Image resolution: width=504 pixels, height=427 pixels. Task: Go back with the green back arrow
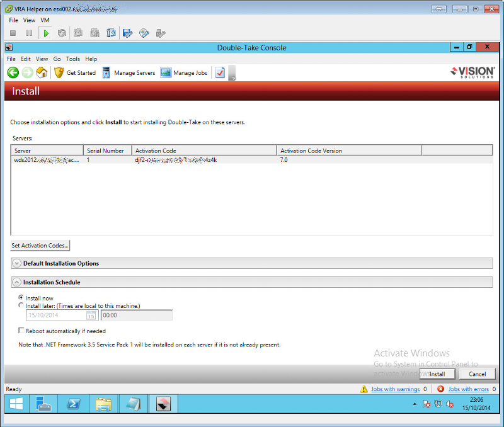(x=13, y=72)
